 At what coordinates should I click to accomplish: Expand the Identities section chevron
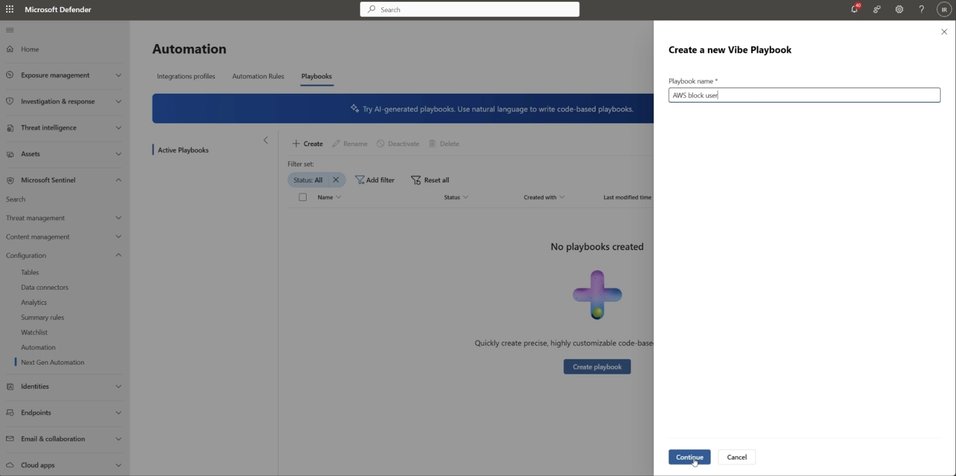click(x=118, y=386)
